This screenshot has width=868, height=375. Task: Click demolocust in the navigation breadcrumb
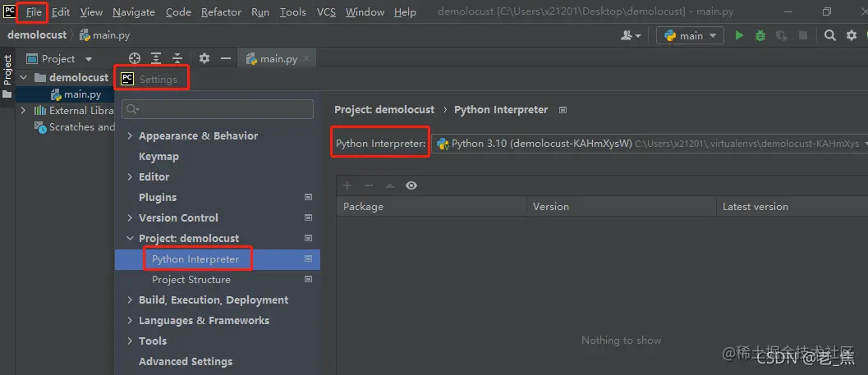coord(36,34)
